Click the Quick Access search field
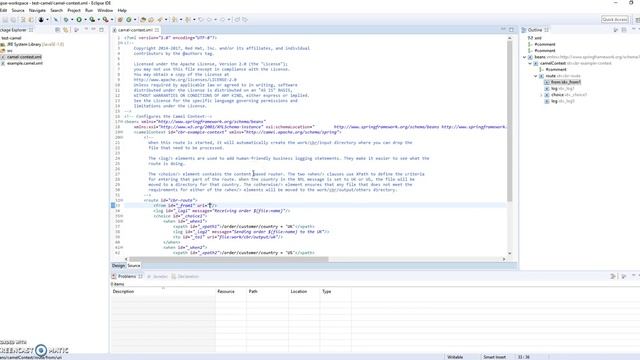The width and height of the screenshot is (640, 360). coord(615,19)
